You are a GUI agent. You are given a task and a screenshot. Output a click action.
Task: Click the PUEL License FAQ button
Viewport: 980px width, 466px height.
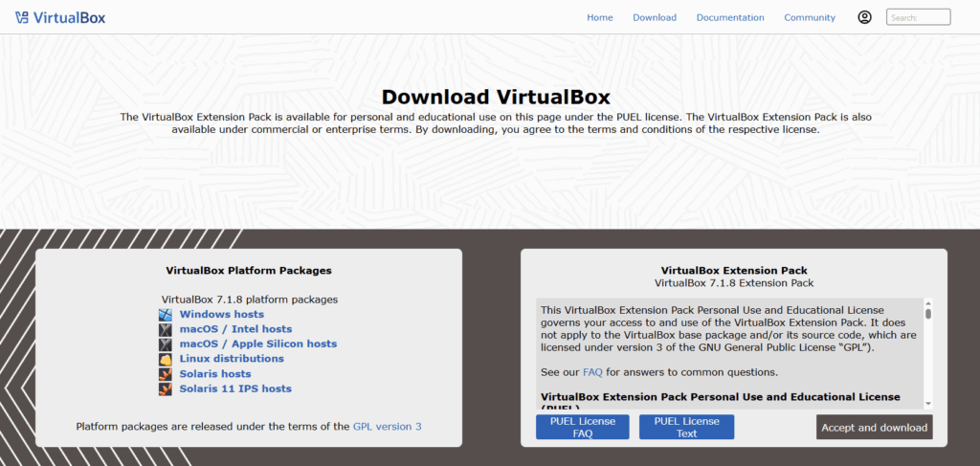tap(583, 428)
